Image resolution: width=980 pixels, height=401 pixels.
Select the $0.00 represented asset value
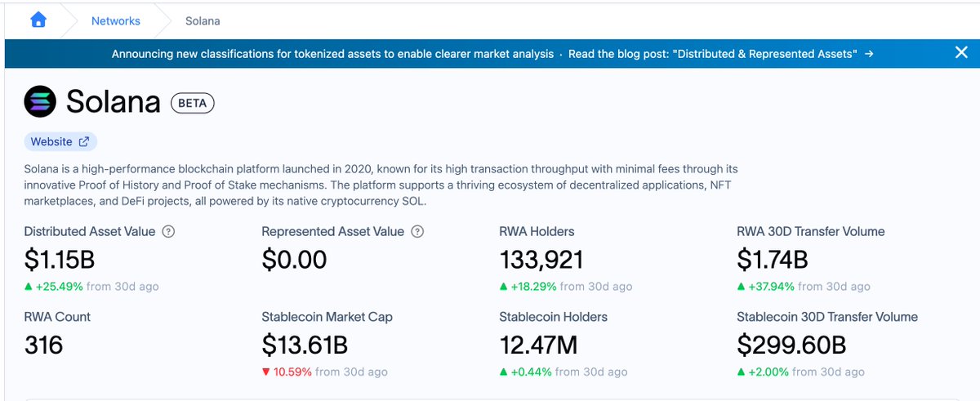pyautogui.click(x=294, y=260)
